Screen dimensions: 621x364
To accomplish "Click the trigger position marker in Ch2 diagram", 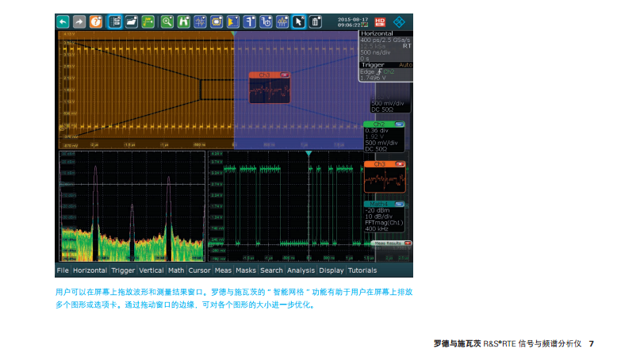I will click(309, 153).
